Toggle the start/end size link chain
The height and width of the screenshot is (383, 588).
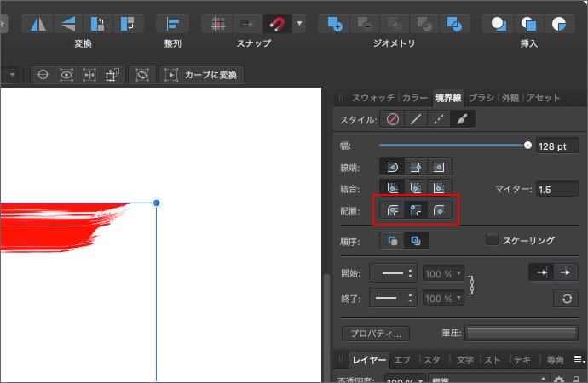[x=471, y=285]
